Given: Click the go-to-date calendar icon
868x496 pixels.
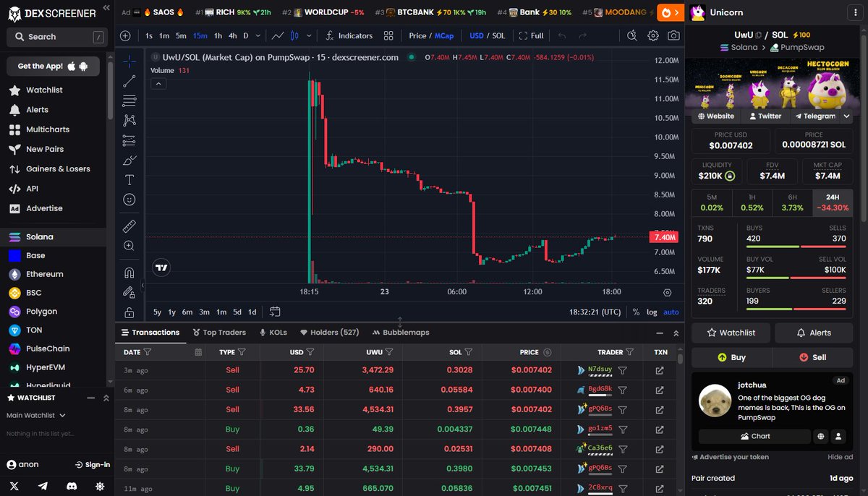Looking at the screenshot, I should point(275,312).
